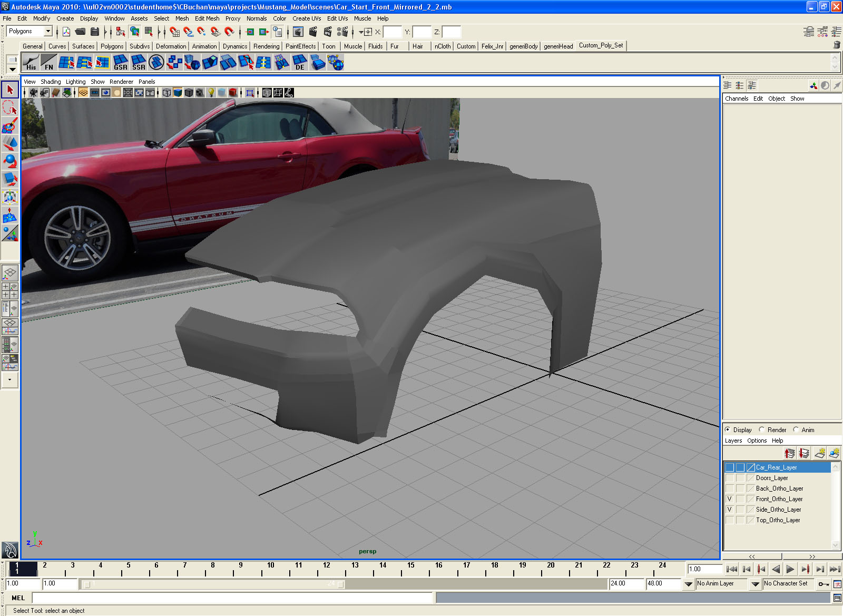Select the Anim layer radio button
Viewport: 843px width, 616px height.
[796, 430]
